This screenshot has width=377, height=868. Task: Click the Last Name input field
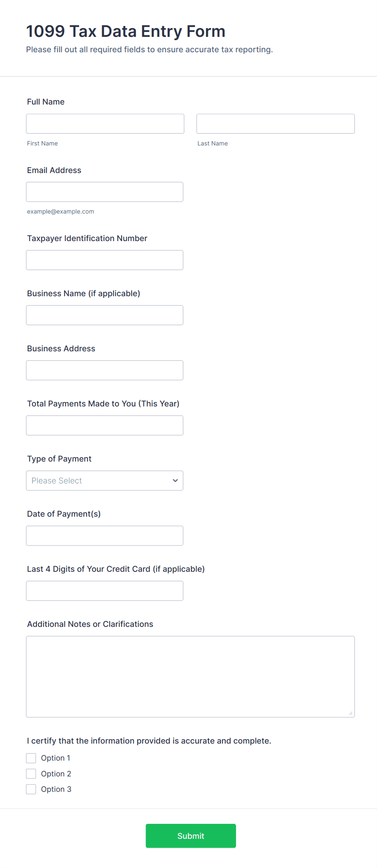(x=275, y=124)
